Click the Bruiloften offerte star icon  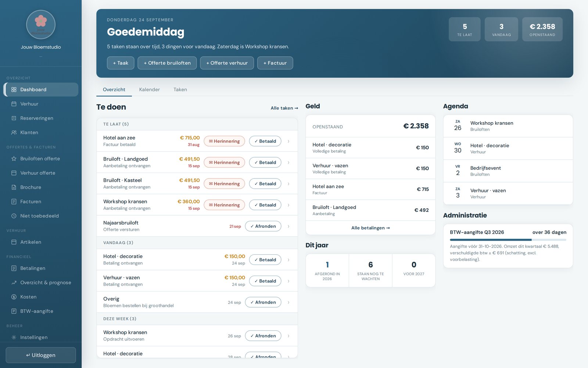(14, 159)
